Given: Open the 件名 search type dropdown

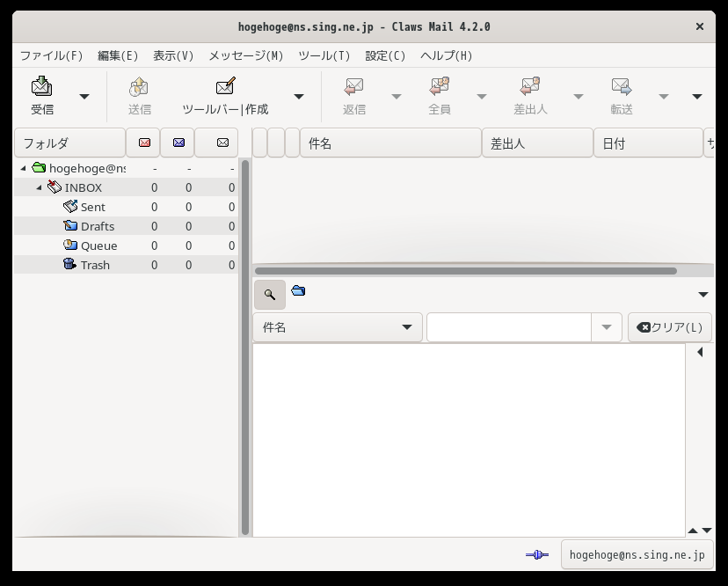Looking at the screenshot, I should [x=338, y=327].
